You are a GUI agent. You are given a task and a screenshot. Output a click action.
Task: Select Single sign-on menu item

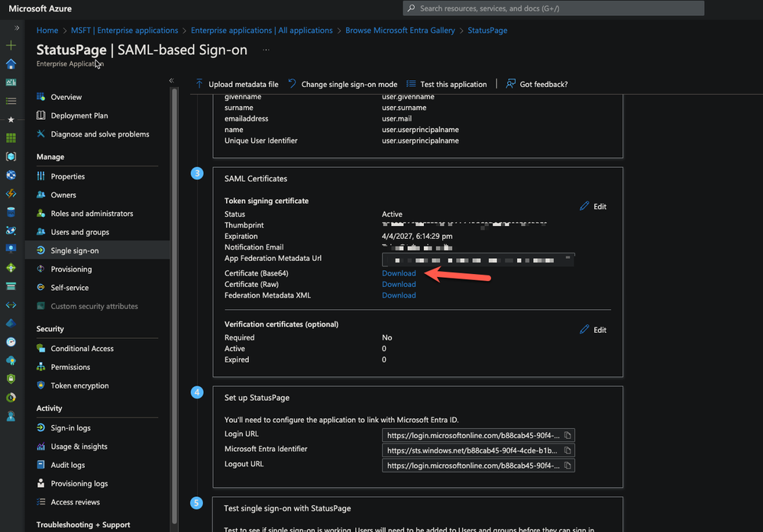pos(74,250)
